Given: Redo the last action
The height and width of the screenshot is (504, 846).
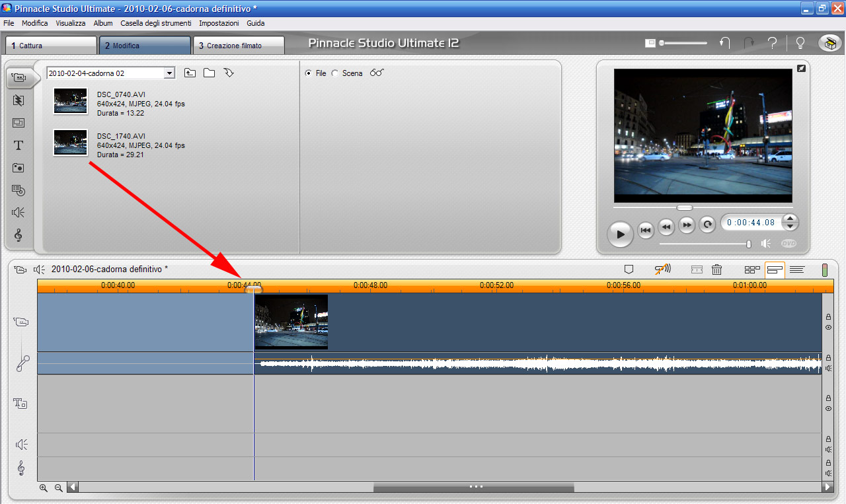Looking at the screenshot, I should click(x=749, y=44).
